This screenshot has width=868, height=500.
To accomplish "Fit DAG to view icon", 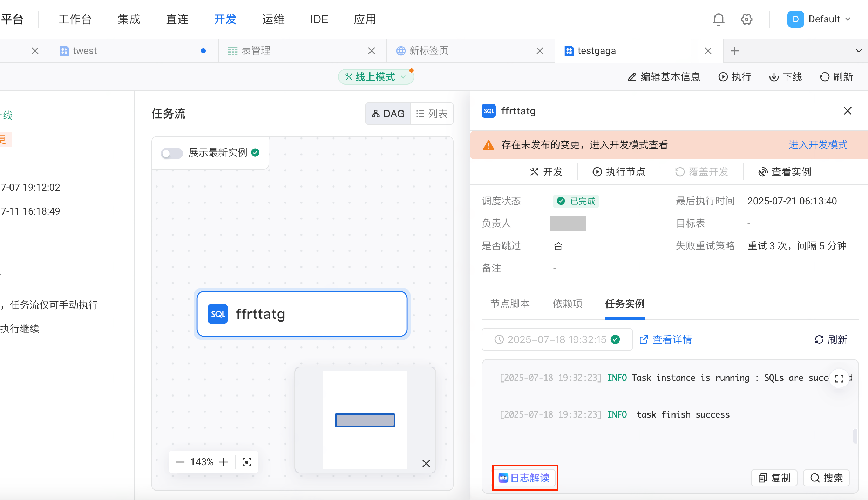I will 247,462.
